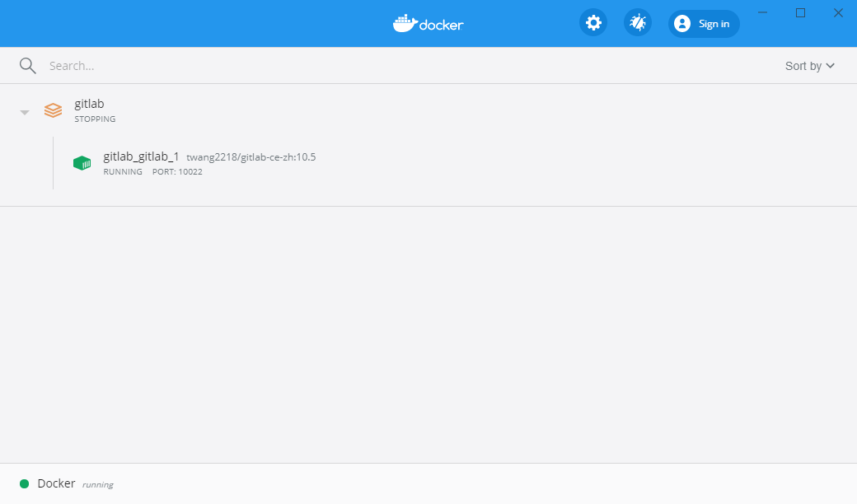Expand the Sort by chevron arrow
Image resolution: width=857 pixels, height=504 pixels.
[x=831, y=65]
